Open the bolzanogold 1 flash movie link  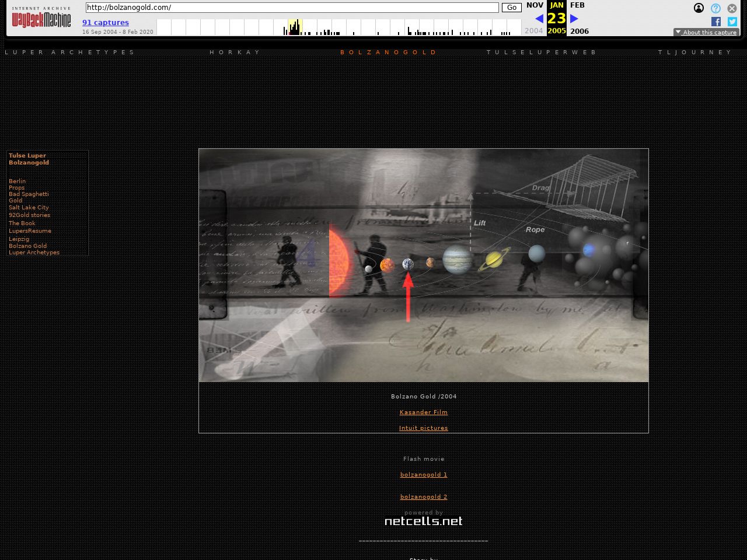coord(424,475)
